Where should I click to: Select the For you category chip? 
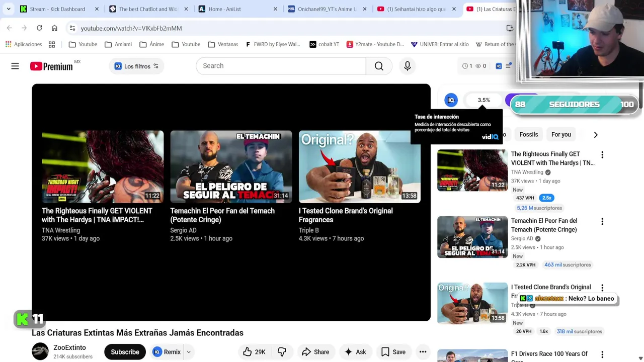[x=561, y=134]
